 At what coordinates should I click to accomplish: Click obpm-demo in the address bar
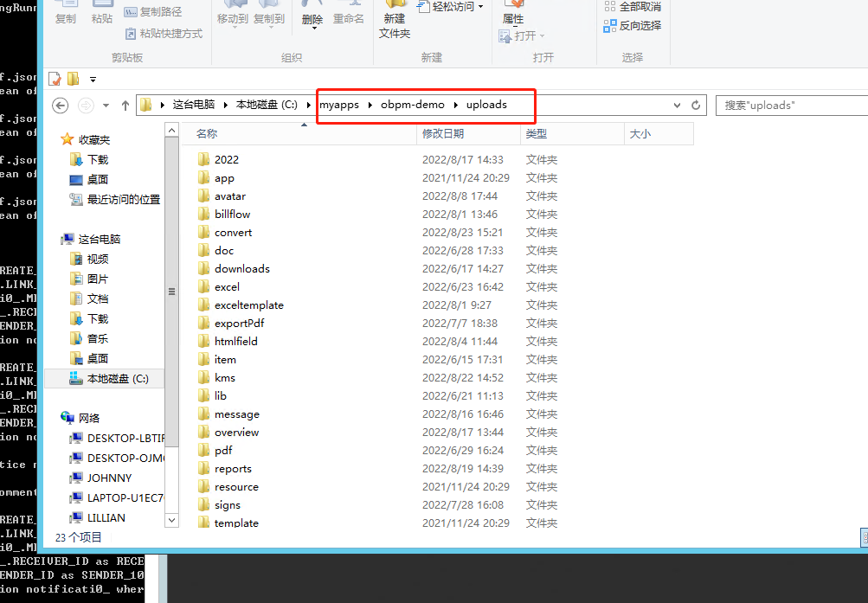pos(413,105)
